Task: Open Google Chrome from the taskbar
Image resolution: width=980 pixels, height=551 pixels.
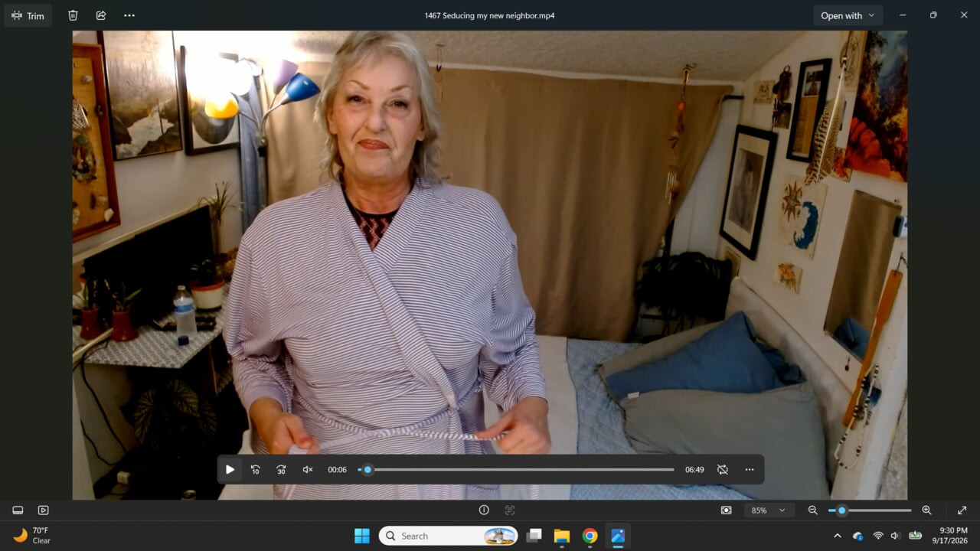Action: pos(590,536)
